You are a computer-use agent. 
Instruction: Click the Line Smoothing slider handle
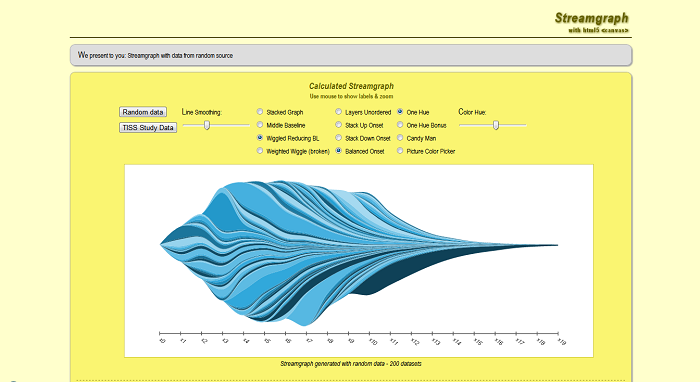[x=207, y=125]
